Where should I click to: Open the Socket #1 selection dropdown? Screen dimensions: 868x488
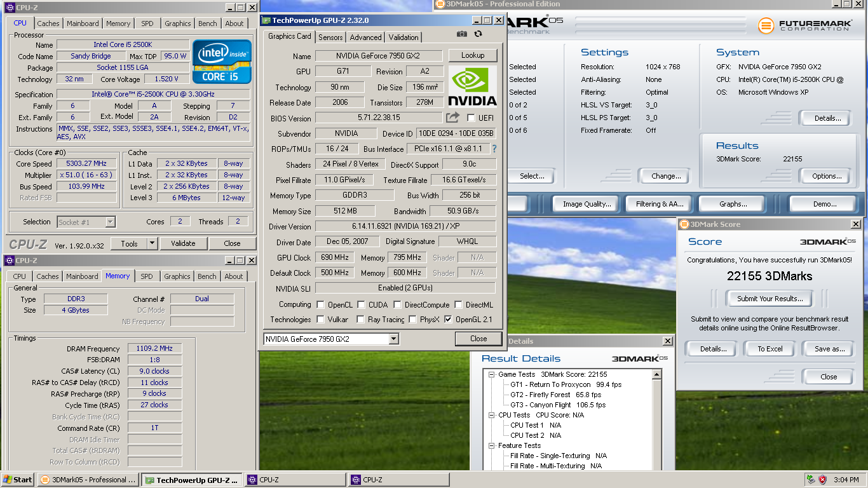pyautogui.click(x=110, y=222)
